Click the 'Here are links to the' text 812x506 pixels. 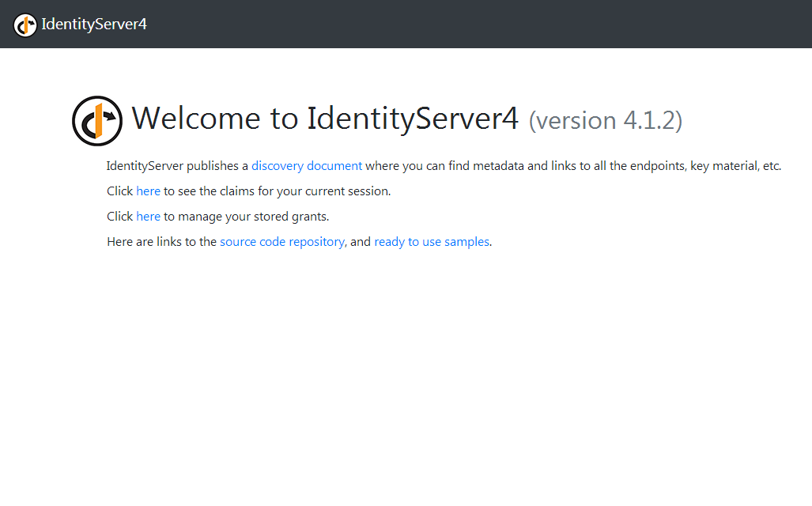(x=161, y=242)
